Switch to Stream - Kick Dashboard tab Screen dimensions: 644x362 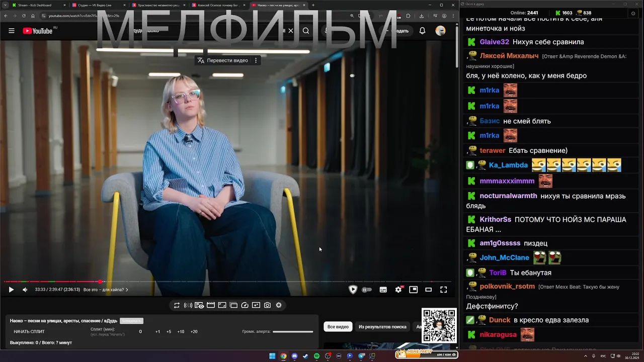[x=38, y=5]
